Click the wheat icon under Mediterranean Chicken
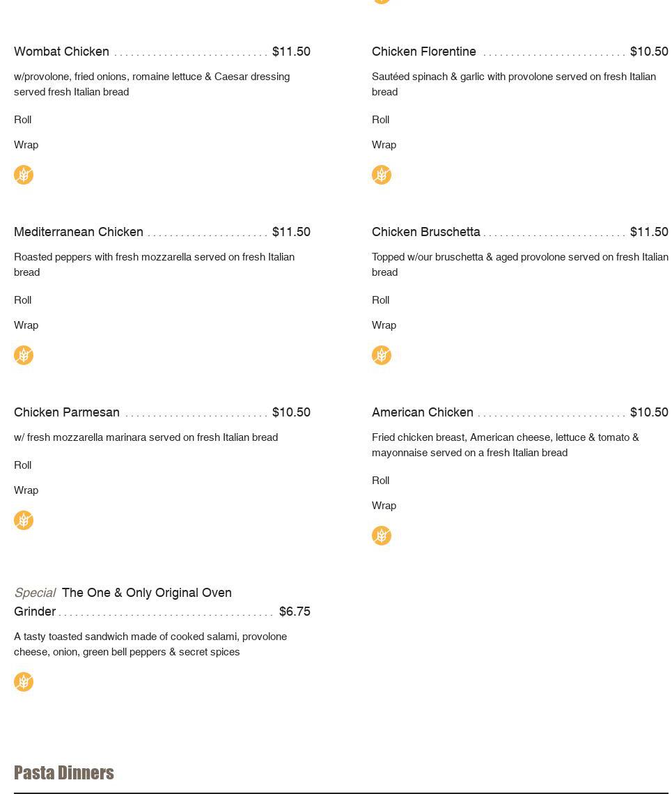 (x=24, y=355)
